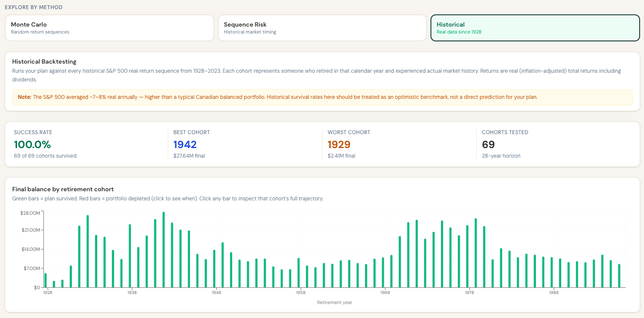Select the tall 1979 cohort bar
This screenshot has width=644, height=318.
tap(476, 253)
